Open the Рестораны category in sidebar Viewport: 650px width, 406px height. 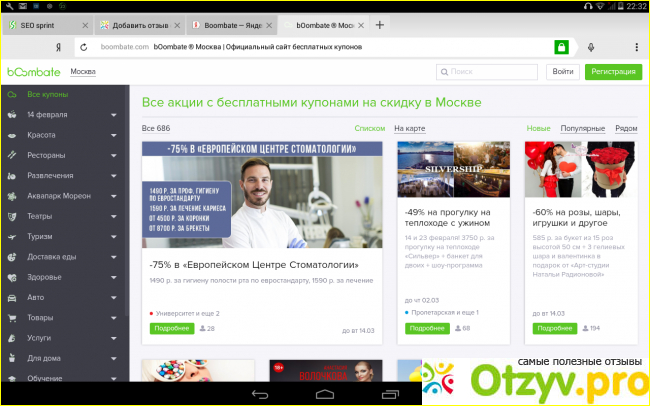point(46,156)
